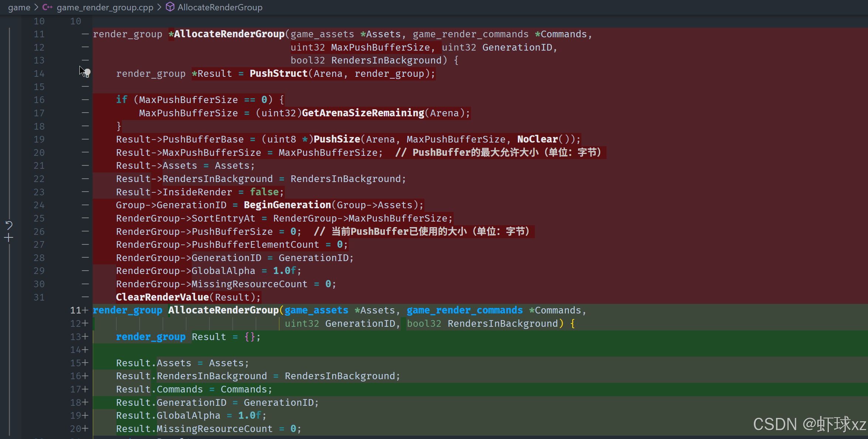This screenshot has height=439, width=868.
Task: Click chevron after game in breadcrumb
Action: [x=36, y=7]
